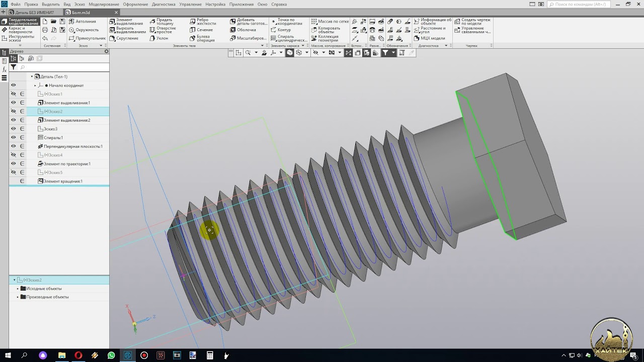The height and width of the screenshot is (362, 644).
Task: Open Информация об объекте diagnostic
Action: [433, 22]
